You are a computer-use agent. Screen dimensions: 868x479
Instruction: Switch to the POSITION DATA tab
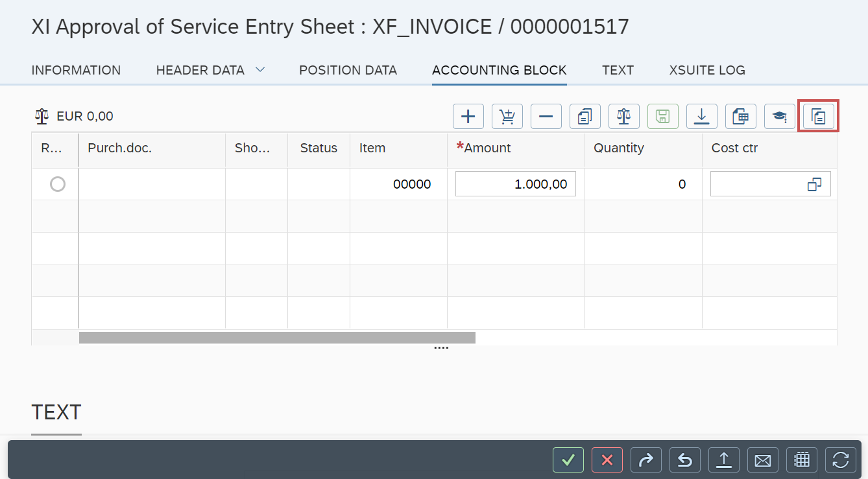pos(348,70)
